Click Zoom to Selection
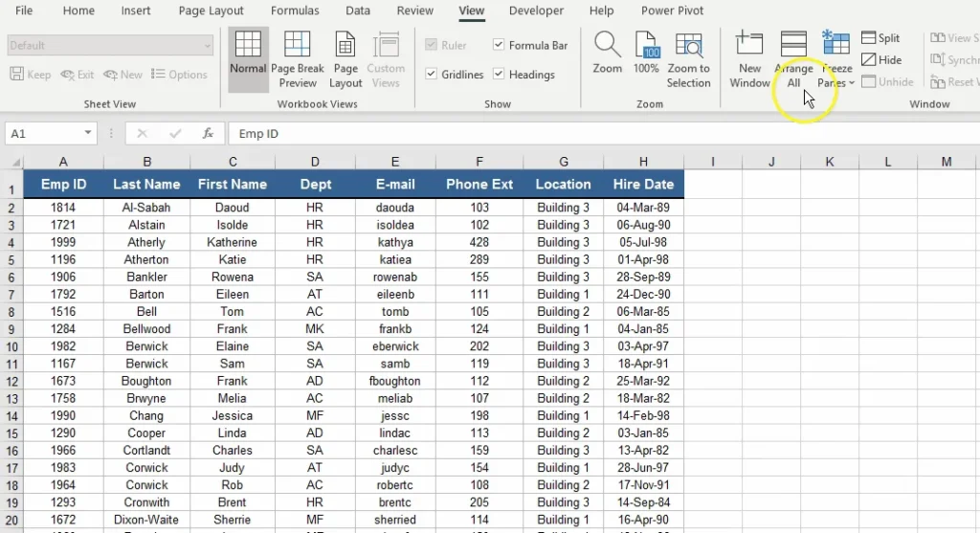 pyautogui.click(x=688, y=59)
